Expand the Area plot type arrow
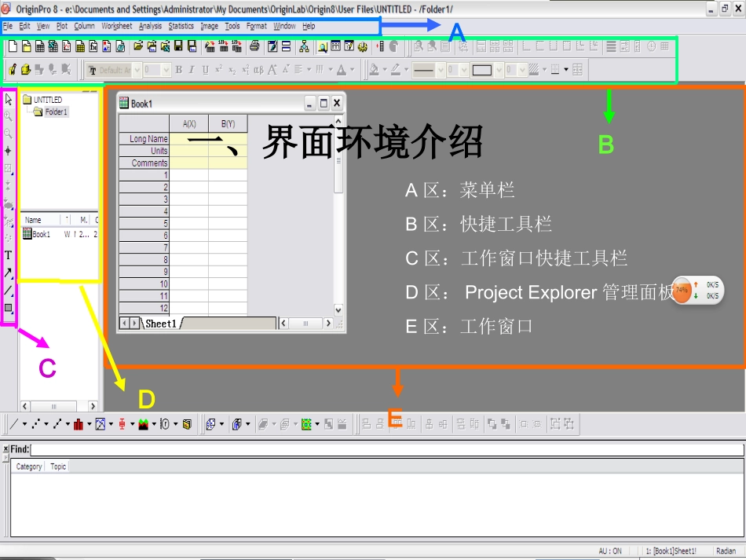The width and height of the screenshot is (746, 560). (x=154, y=424)
